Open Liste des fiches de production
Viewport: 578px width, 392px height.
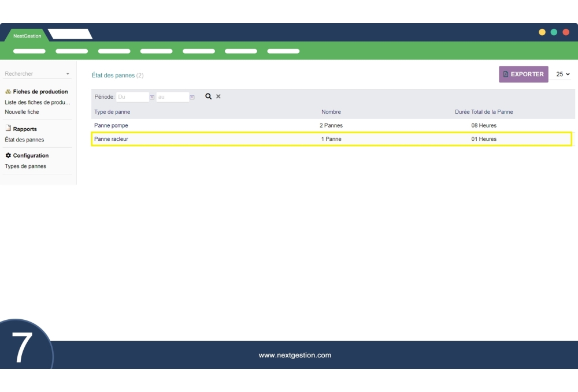[38, 102]
